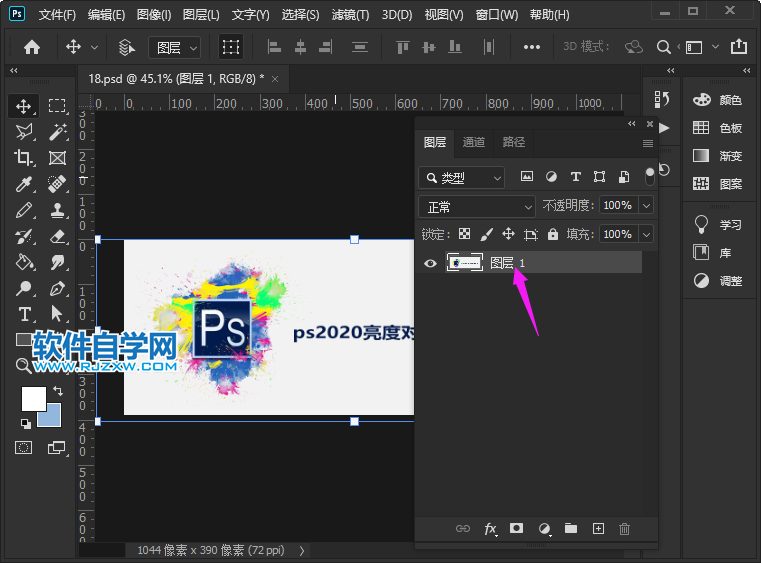The width and height of the screenshot is (761, 563).
Task: Select the Crop tool
Action: click(x=24, y=158)
